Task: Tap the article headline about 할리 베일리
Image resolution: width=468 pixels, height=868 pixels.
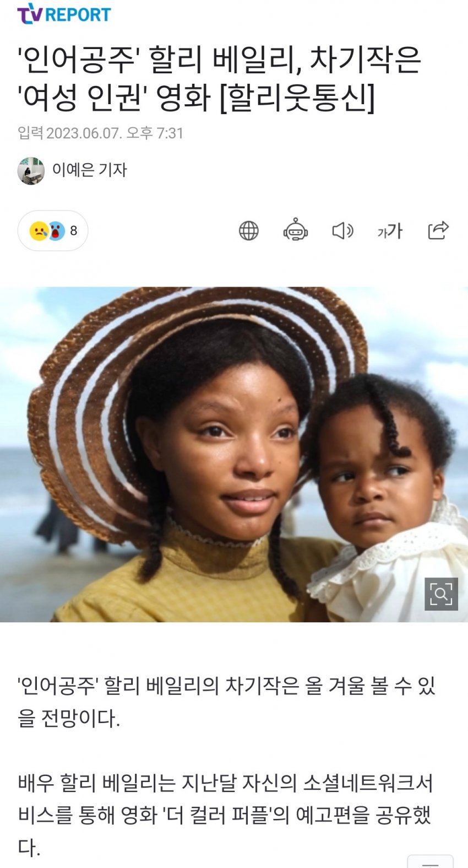Action: click(x=220, y=78)
